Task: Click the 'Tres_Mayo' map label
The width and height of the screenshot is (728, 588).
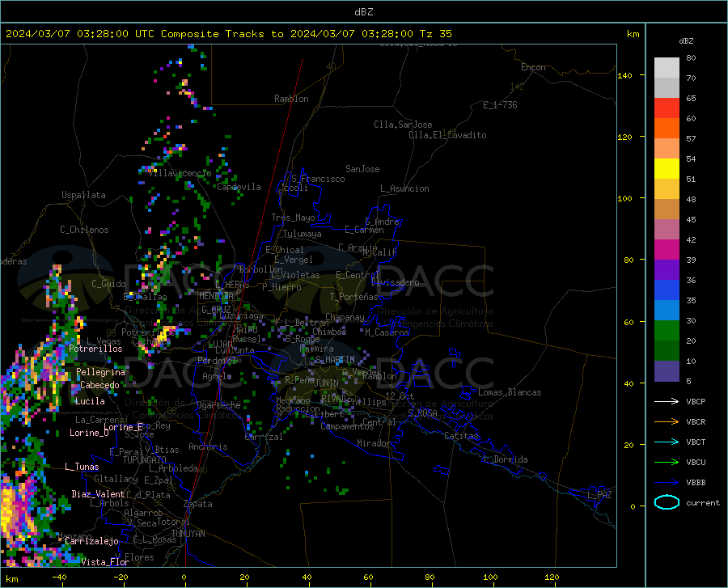Action: [x=293, y=218]
